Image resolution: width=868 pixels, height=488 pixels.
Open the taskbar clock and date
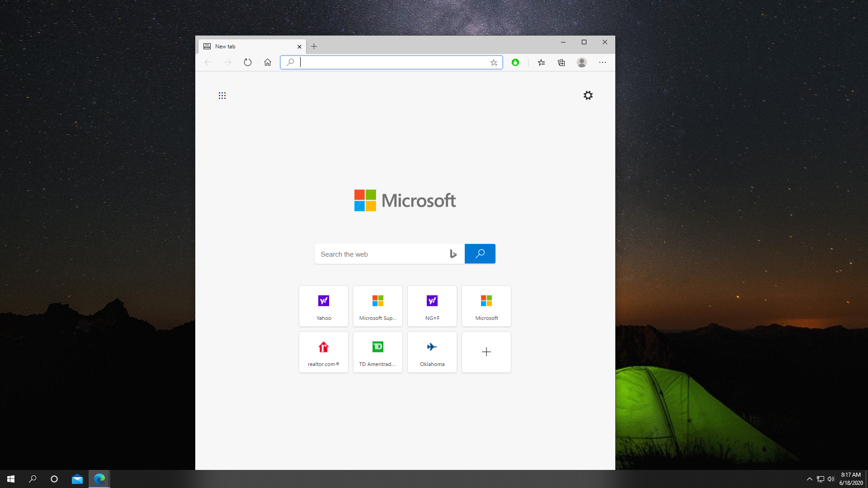coord(851,479)
